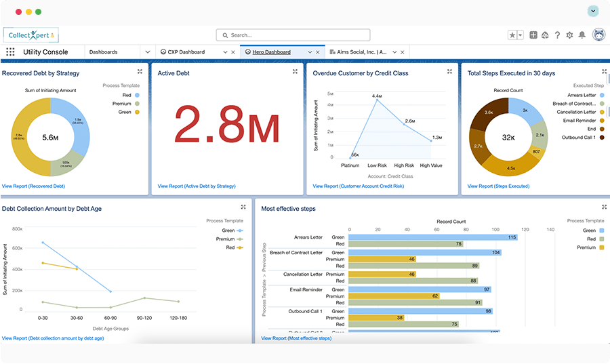This screenshot has height=364, width=610.
Task: Open the global actions plus icon
Action: (533, 35)
